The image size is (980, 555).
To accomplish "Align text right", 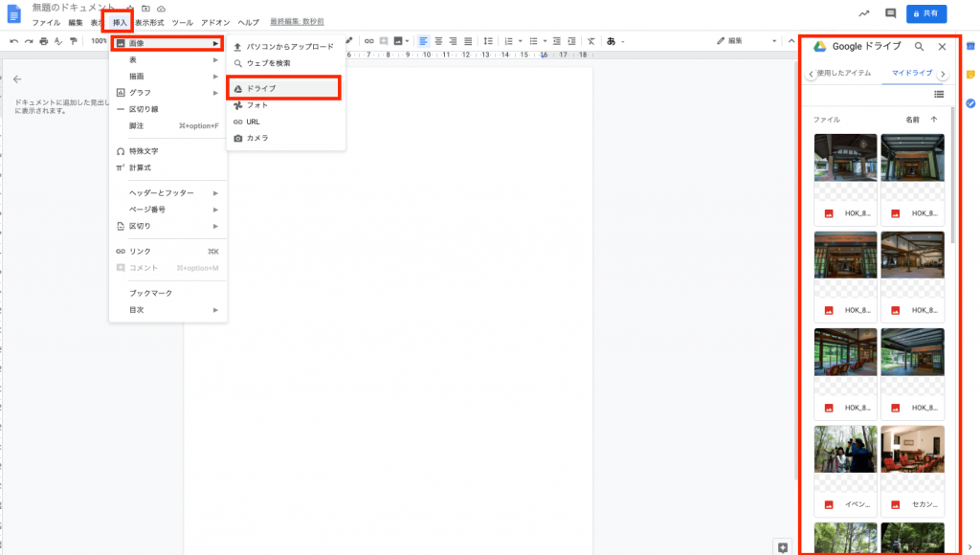I will coord(453,41).
